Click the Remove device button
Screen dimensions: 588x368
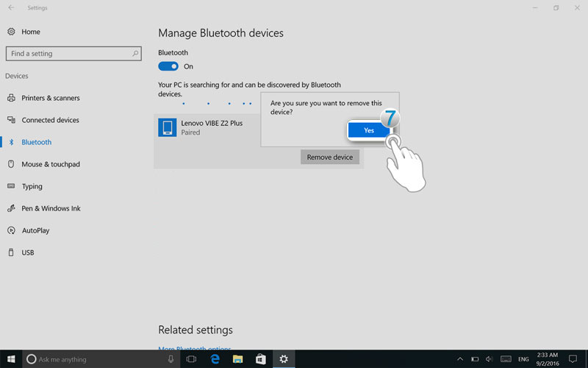(329, 157)
